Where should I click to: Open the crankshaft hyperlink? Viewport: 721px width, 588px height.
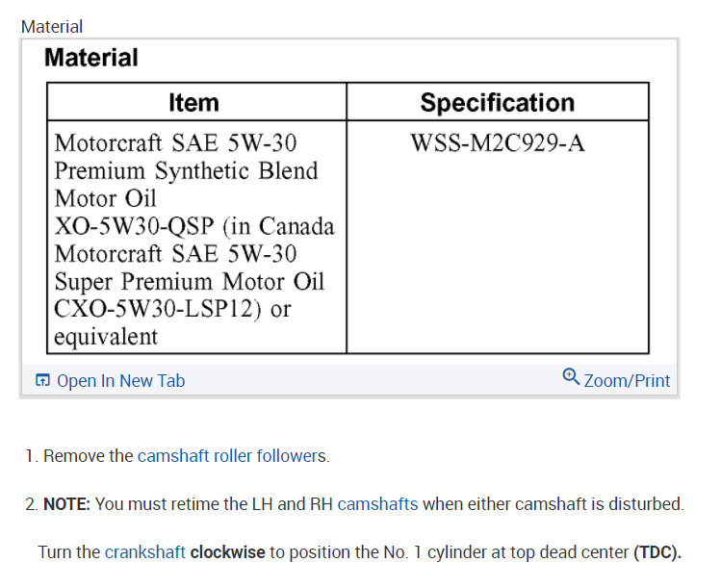point(145,552)
